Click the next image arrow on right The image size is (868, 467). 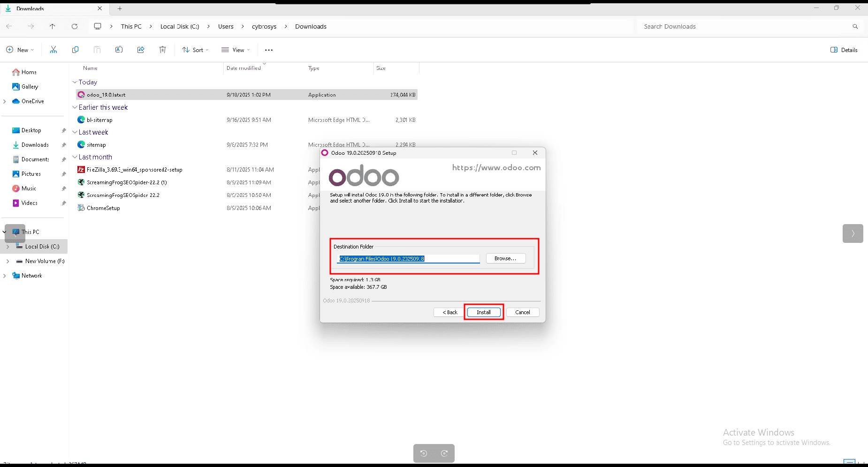coord(853,233)
